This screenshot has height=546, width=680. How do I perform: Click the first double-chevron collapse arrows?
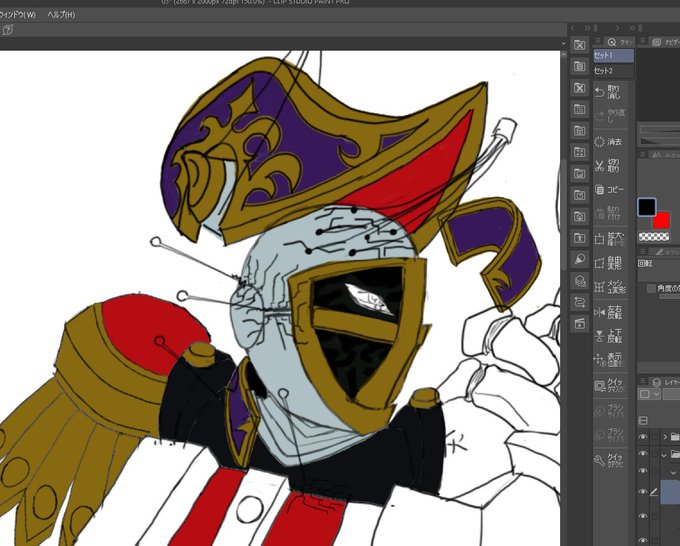tap(587, 28)
